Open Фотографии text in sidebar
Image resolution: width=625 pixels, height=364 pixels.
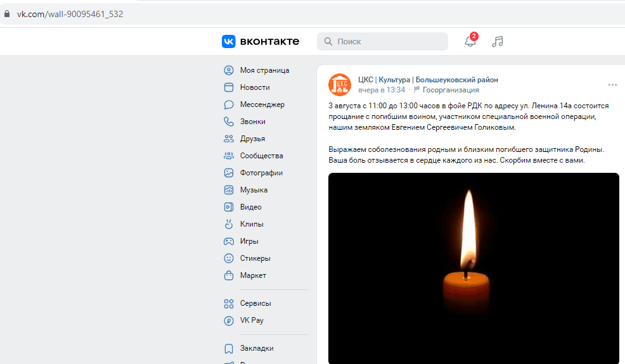point(262,173)
